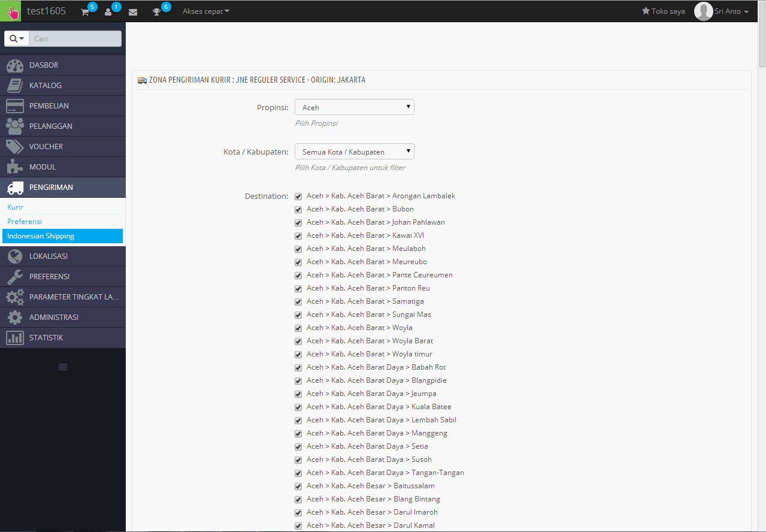Click the test1605 shop name
The height and width of the screenshot is (532, 766).
[46, 11]
